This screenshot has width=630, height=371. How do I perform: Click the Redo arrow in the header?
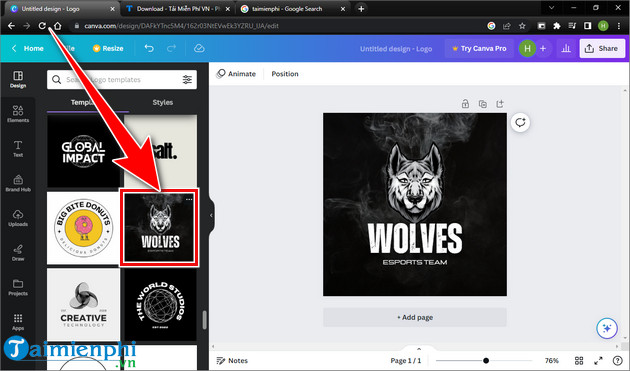pyautogui.click(x=172, y=48)
